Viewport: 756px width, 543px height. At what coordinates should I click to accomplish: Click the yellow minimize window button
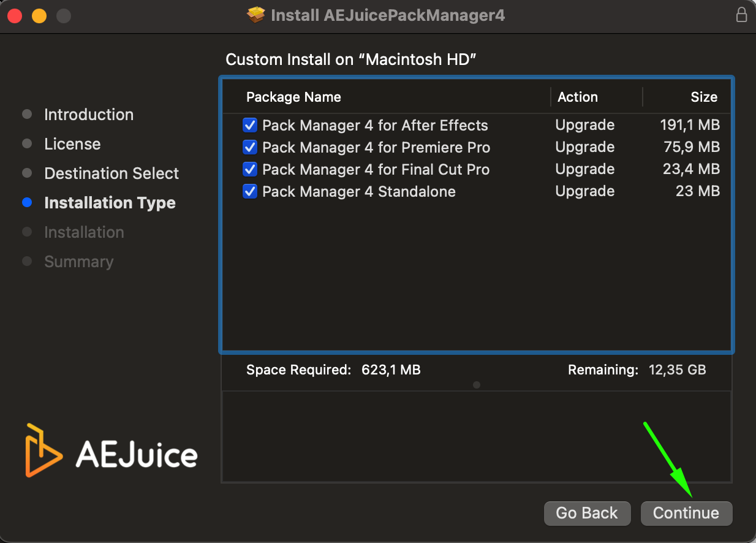click(x=39, y=16)
